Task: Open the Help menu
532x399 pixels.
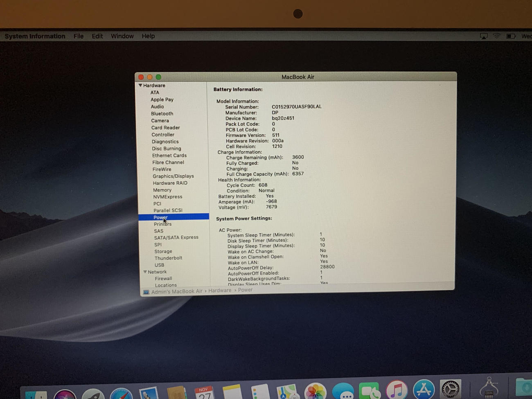Action: click(x=148, y=36)
